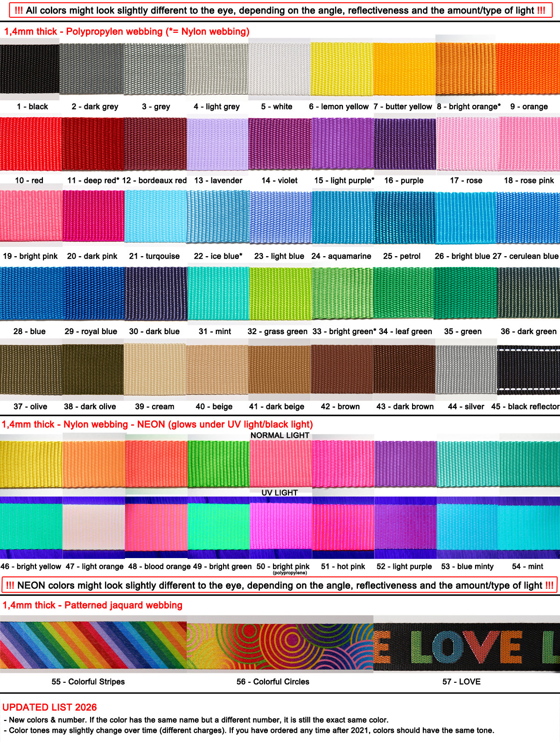The width and height of the screenshot is (560, 742).
Task: Pick neon 51 hot pink normal light swatch
Action: tap(343, 463)
